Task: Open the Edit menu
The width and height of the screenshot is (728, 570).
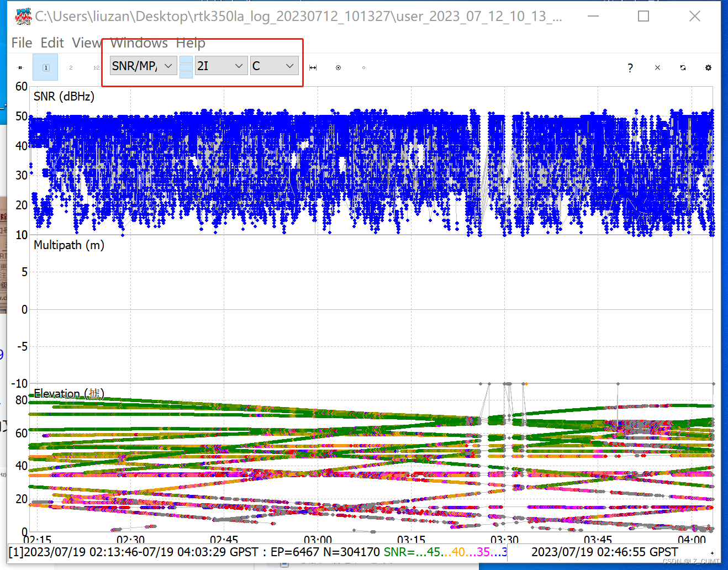Action: tap(52, 43)
